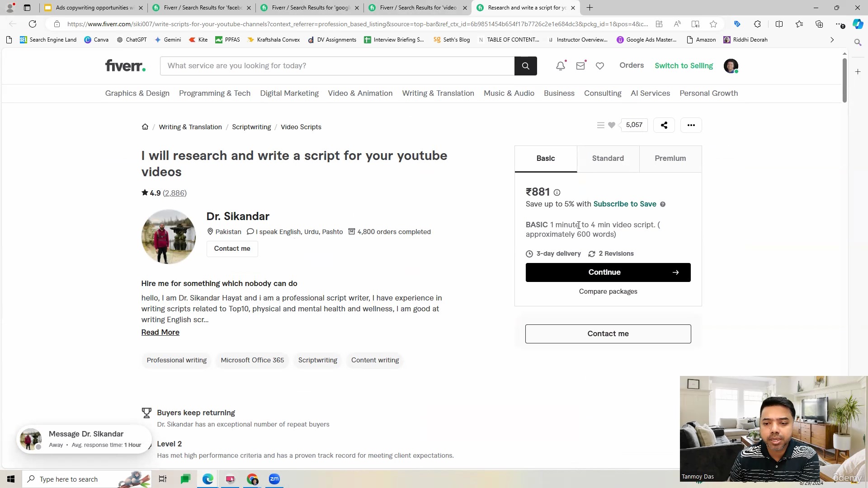Open Message Dr. Sikandar chat popup

(84, 439)
